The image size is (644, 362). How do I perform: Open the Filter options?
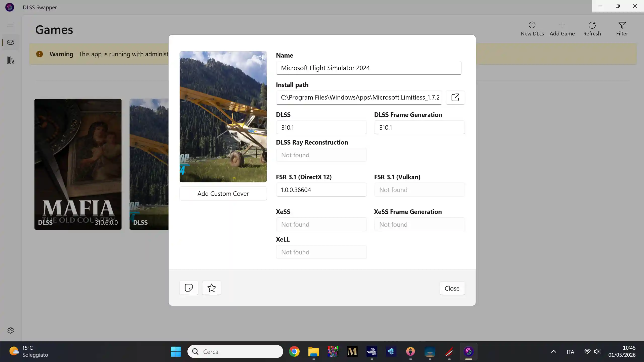pyautogui.click(x=622, y=29)
